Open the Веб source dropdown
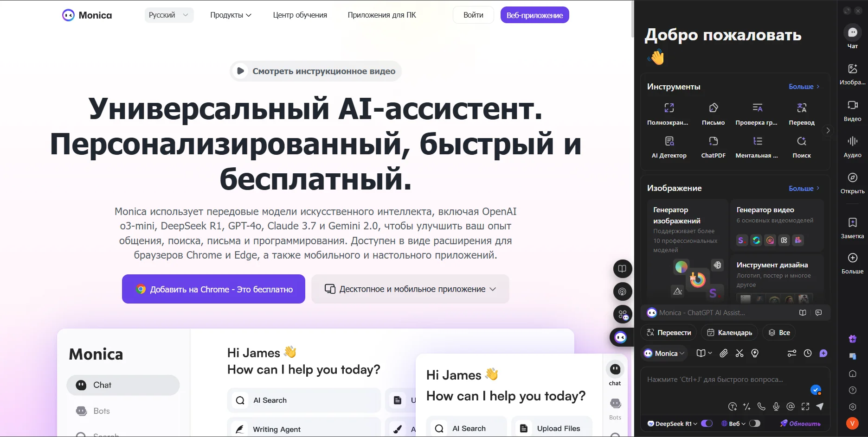Image resolution: width=868 pixels, height=437 pixels. tap(734, 424)
